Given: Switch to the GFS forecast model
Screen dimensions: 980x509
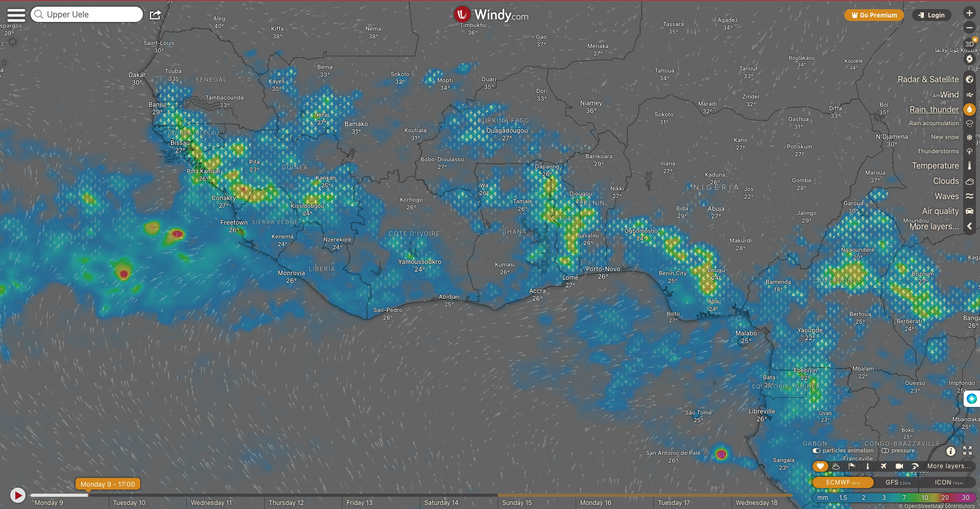Looking at the screenshot, I should pyautogui.click(x=898, y=482).
